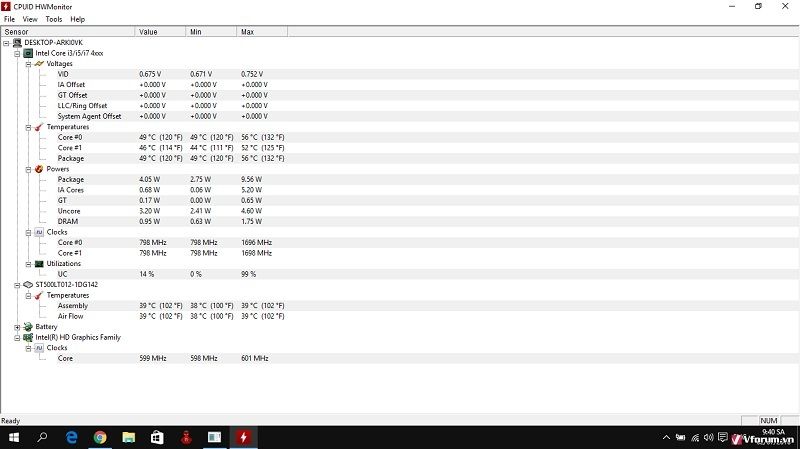Click the CPU Clocks waveform icon
The width and height of the screenshot is (800, 449).
click(39, 232)
